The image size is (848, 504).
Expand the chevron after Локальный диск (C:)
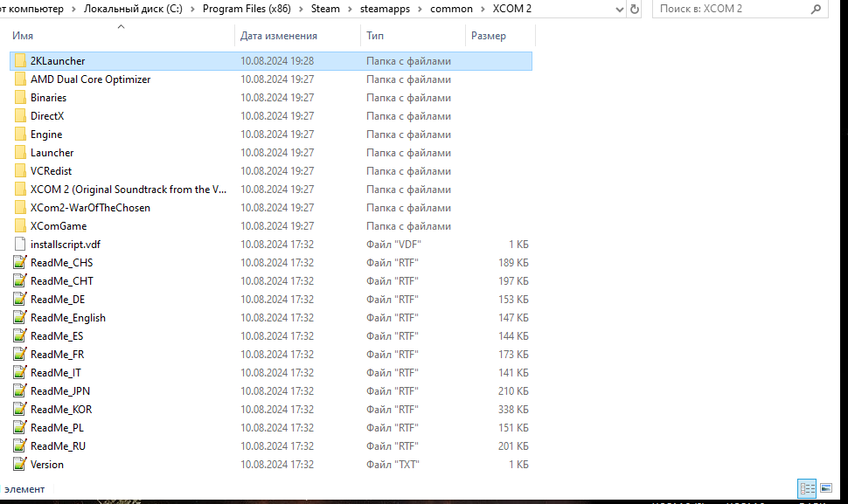click(x=192, y=10)
